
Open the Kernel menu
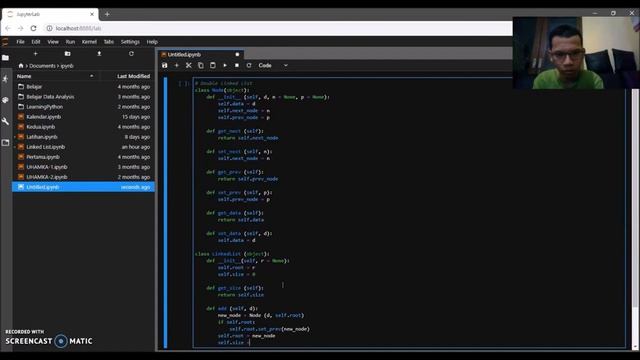[x=89, y=42]
